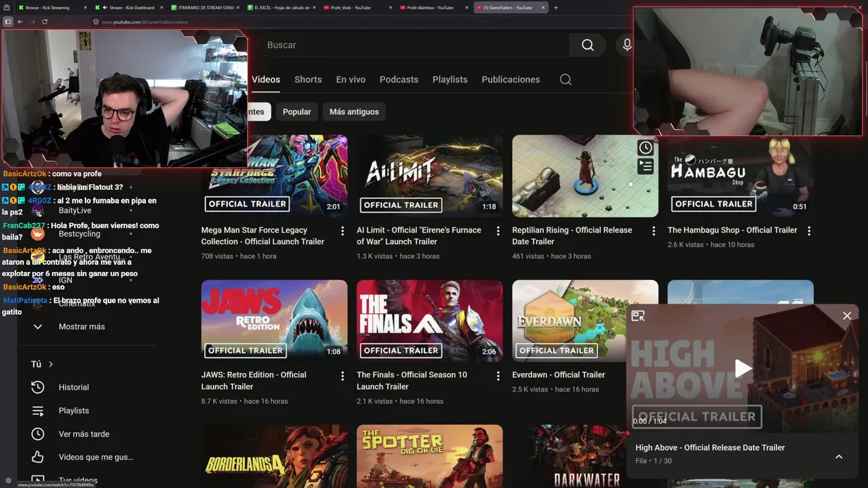Open the Borderlands 4 video thumbnail
This screenshot has height=488, width=868.
[x=275, y=456]
